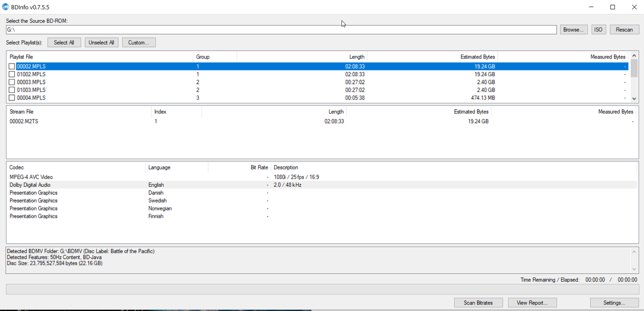
Task: Open Settings... dialog
Action: click(614, 302)
